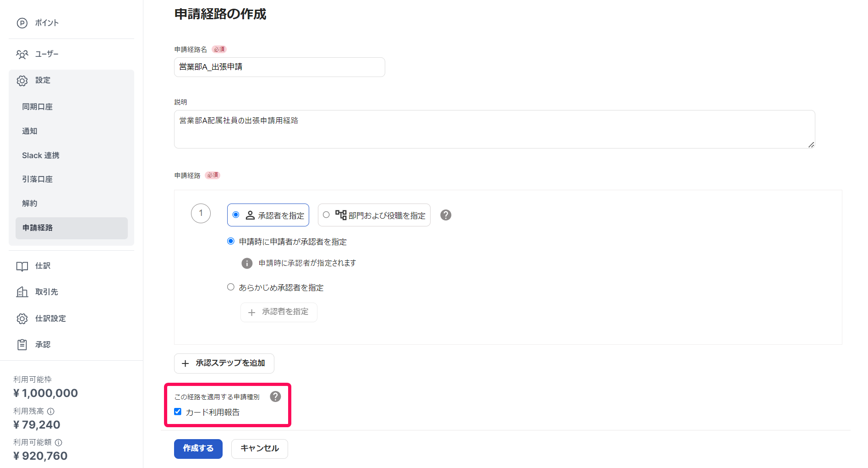
Task: Click info icon beside 利用残高
Action: 51,412
